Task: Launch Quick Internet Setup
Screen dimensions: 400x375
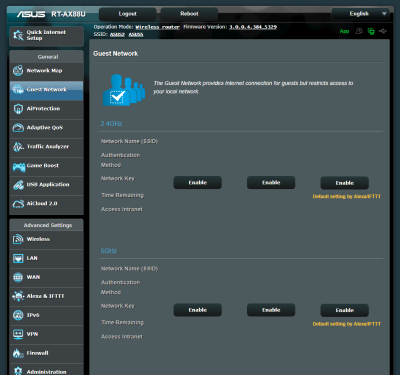Action: click(x=47, y=36)
